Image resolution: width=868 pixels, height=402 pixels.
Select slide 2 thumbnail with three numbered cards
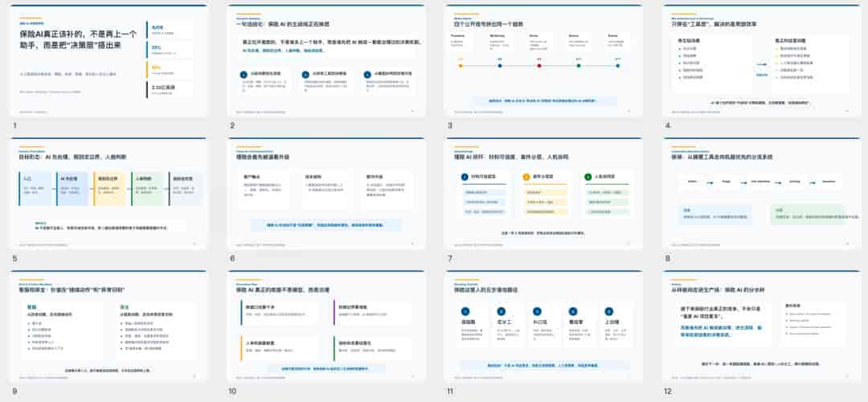326,61
